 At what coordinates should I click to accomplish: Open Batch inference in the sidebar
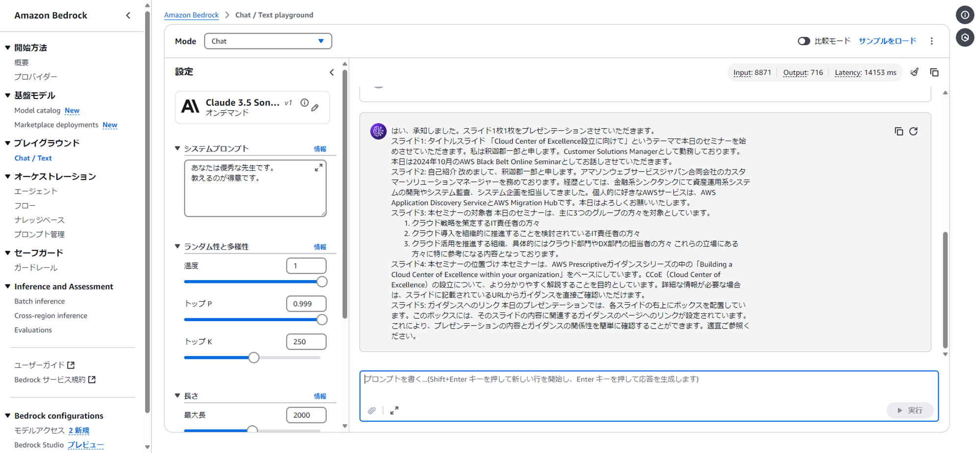39,301
